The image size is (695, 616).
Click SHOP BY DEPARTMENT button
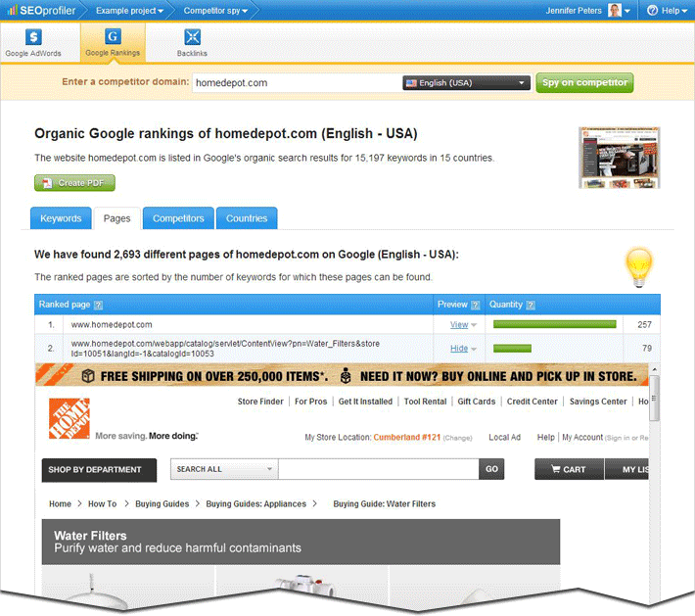pos(99,470)
